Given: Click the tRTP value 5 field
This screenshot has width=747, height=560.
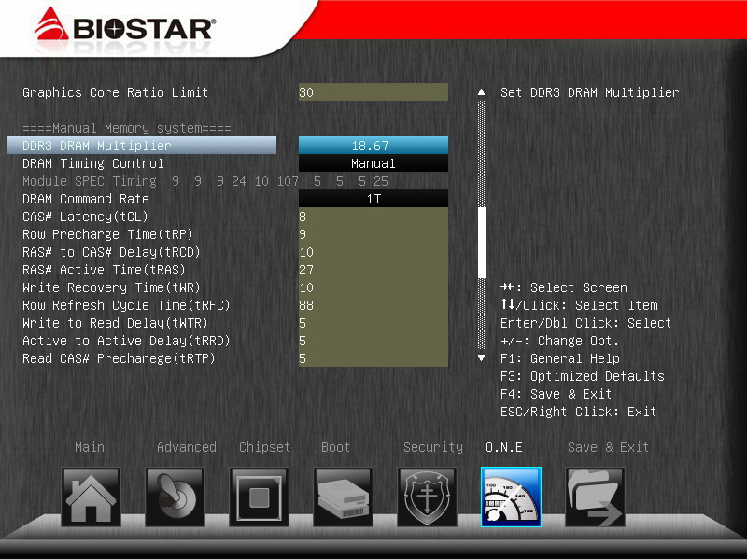Looking at the screenshot, I should coord(373,358).
